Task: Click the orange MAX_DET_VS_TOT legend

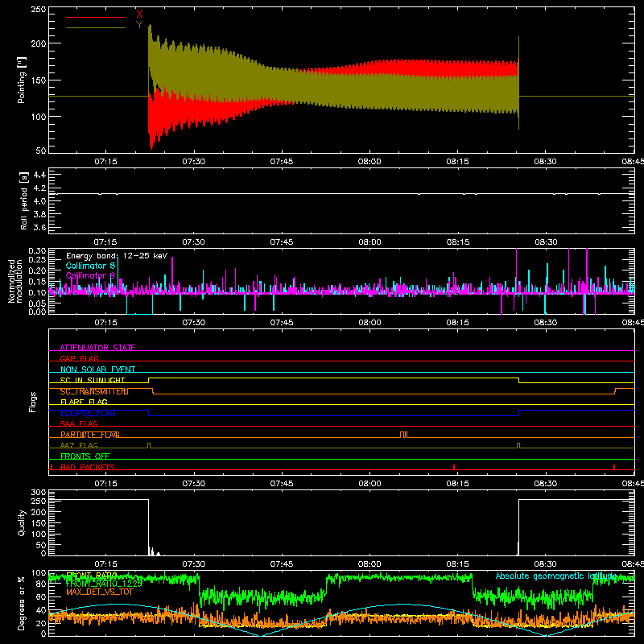Action: coord(99,592)
